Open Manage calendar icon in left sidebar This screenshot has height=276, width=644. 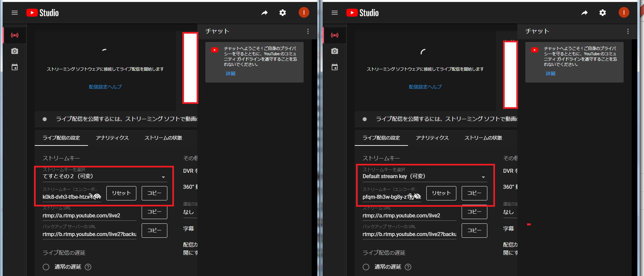point(15,67)
